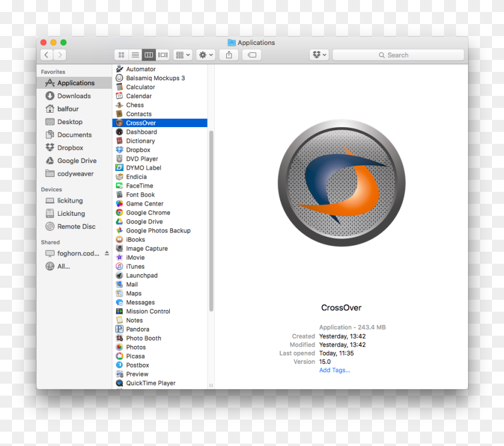Switch to icon view in toolbar
The width and height of the screenshot is (504, 446).
[121, 55]
